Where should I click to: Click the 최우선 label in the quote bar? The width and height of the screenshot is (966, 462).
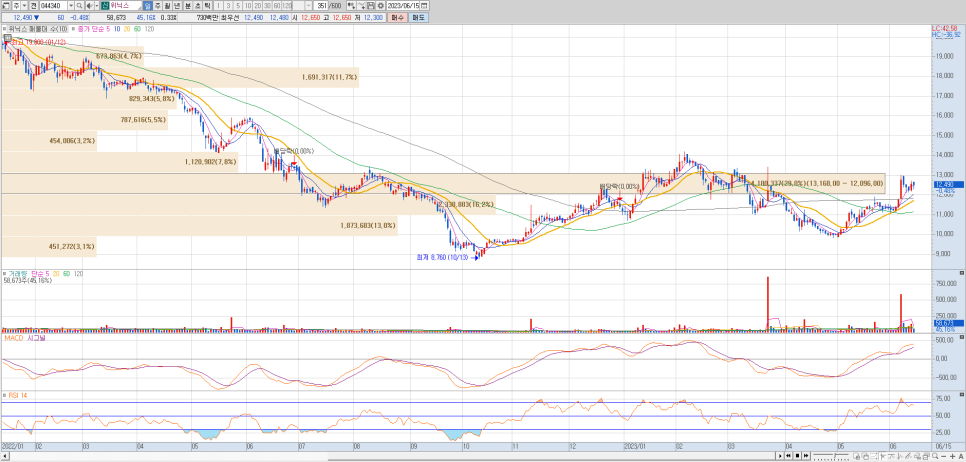pos(230,18)
